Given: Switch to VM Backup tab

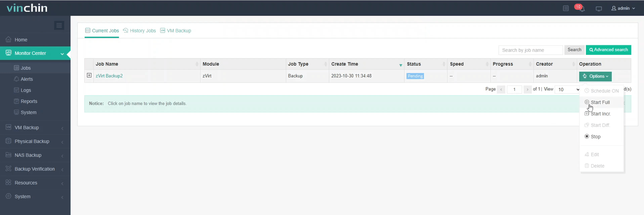Looking at the screenshot, I should pyautogui.click(x=175, y=31).
